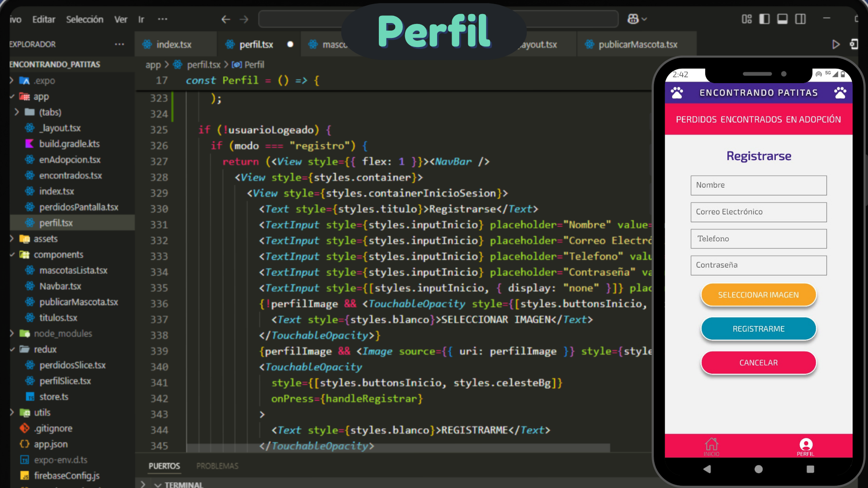Click the customize layout icon in the title bar
The height and width of the screenshot is (488, 868).
[x=746, y=19]
